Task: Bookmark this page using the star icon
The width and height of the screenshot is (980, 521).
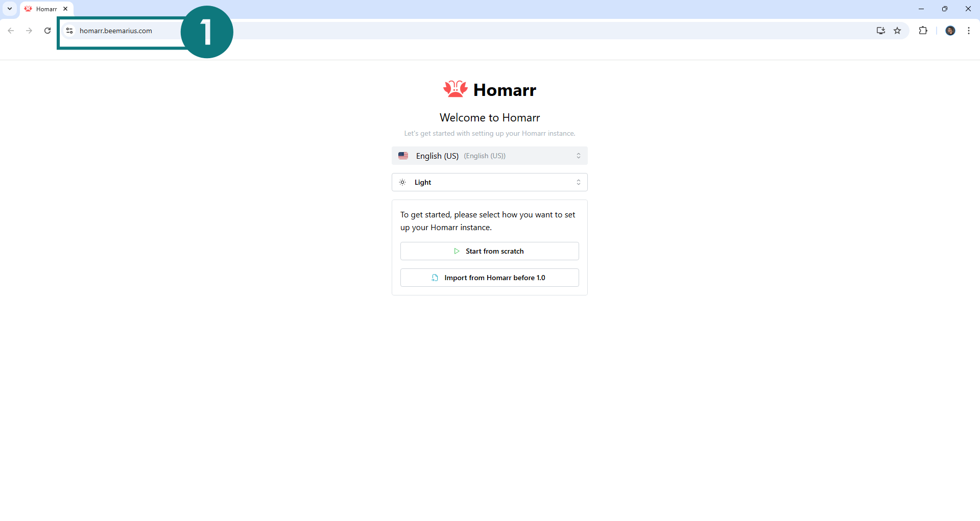Action: [x=898, y=31]
